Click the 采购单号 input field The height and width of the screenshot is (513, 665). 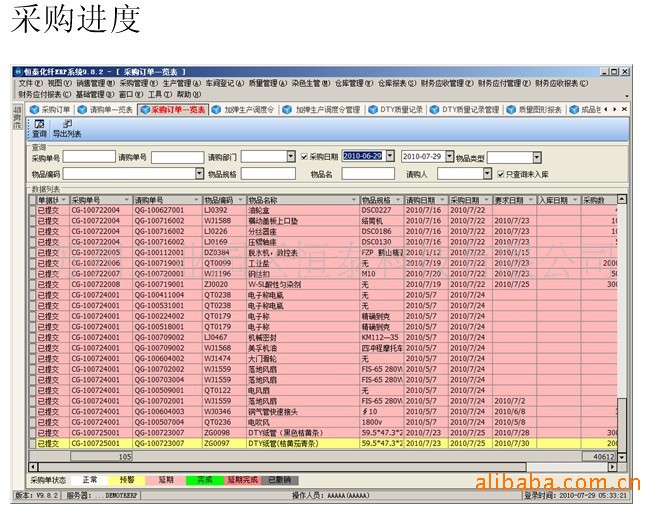89,157
